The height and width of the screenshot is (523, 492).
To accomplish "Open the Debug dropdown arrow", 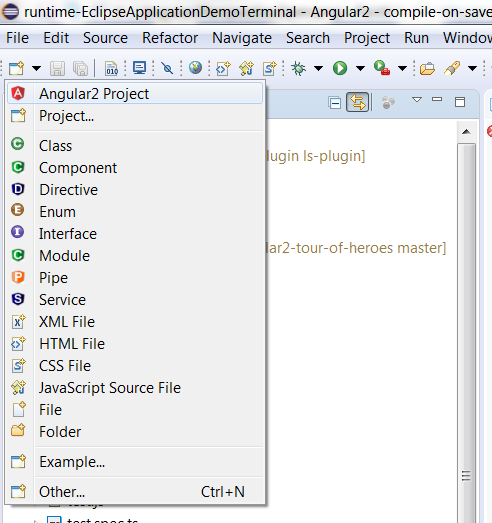I will click(319, 68).
